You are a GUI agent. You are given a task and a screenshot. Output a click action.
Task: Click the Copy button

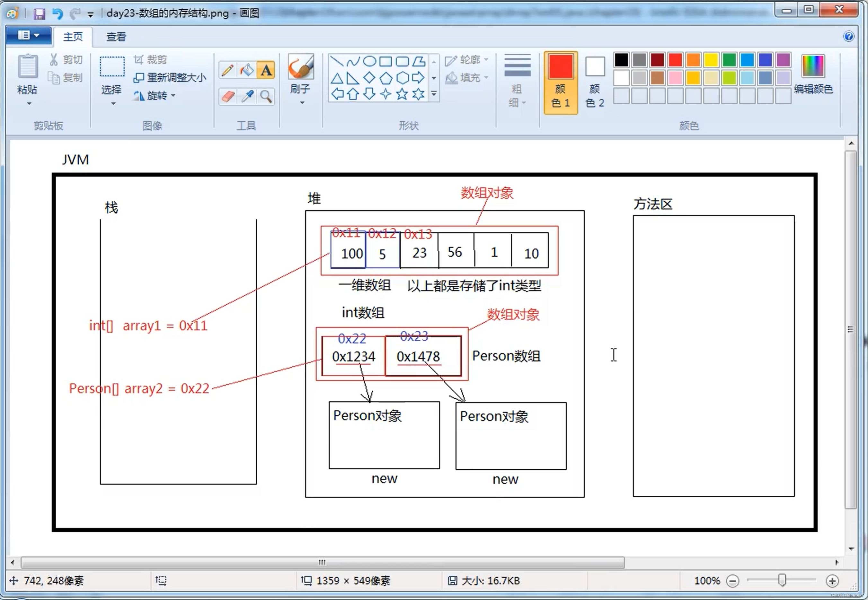66,78
